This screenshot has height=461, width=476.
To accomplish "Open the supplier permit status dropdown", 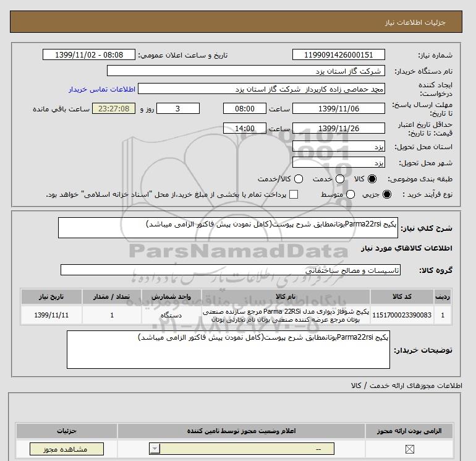I will tap(242, 449).
